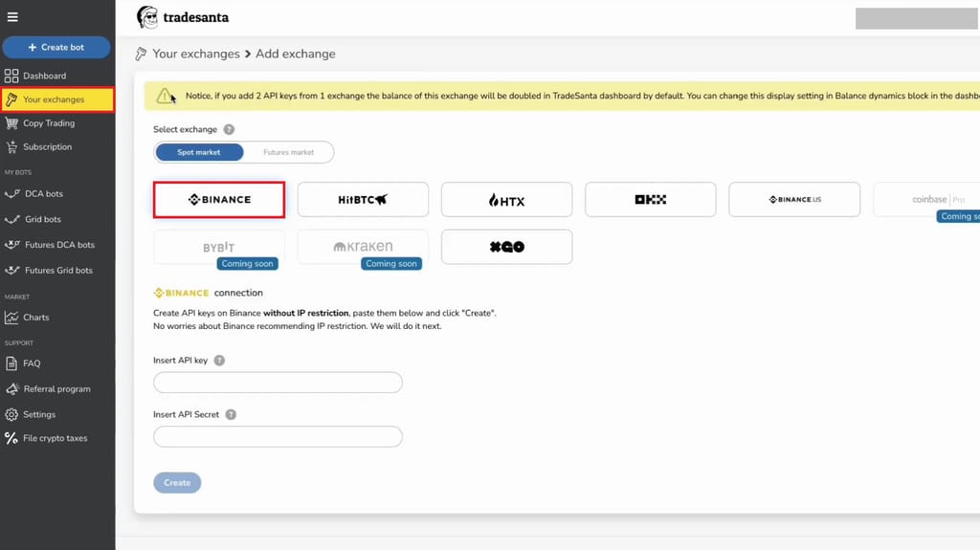
Task: Select the Coinbase Pro exchange card
Action: (x=926, y=200)
